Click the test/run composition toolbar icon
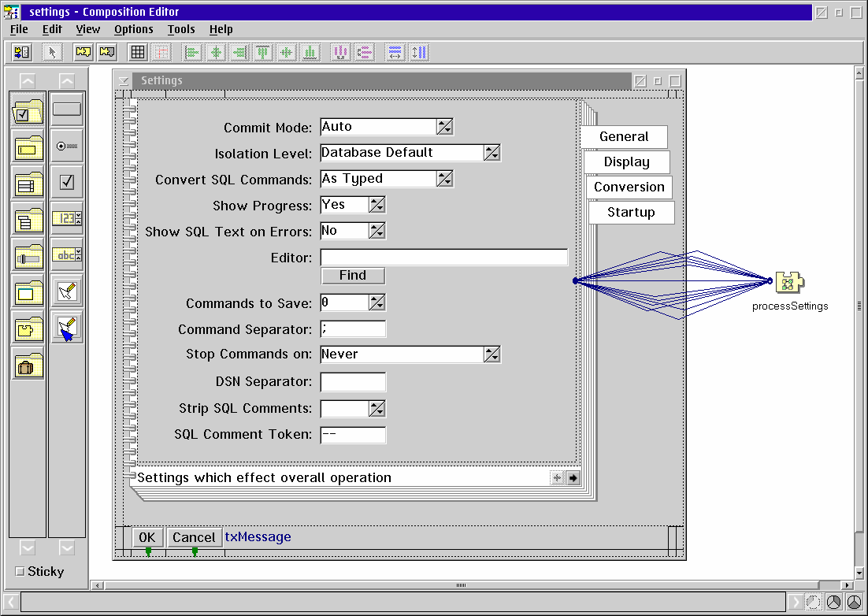The width and height of the screenshot is (868, 616). pos(23,53)
